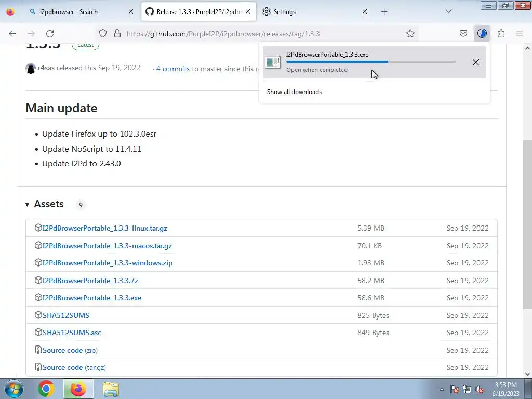The image size is (532, 399).
Task: Download Source code (tar.gz)
Action: point(74,367)
